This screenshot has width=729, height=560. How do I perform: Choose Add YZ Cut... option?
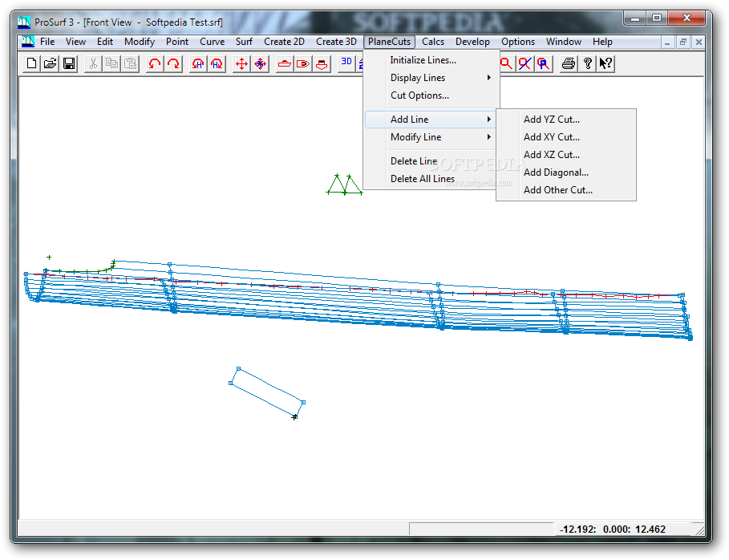point(566,120)
